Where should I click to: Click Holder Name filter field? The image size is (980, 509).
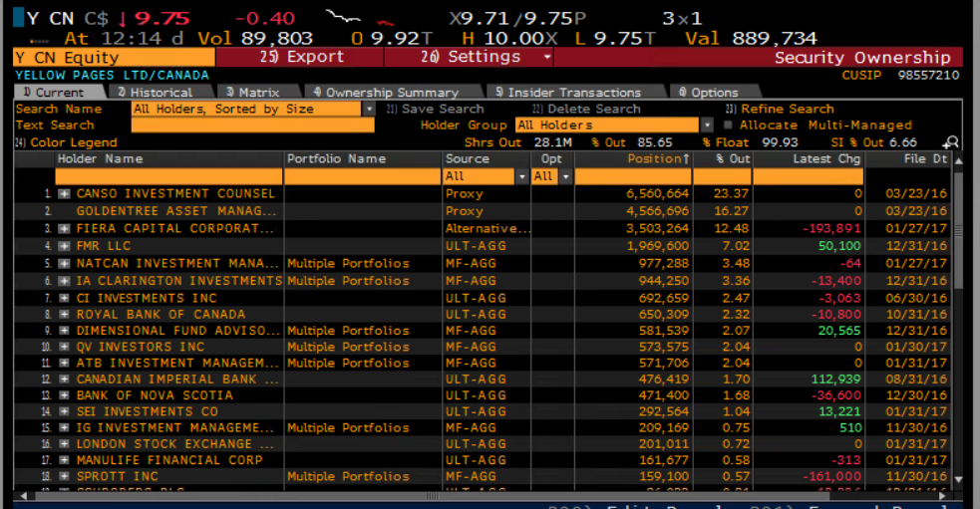coord(168,176)
